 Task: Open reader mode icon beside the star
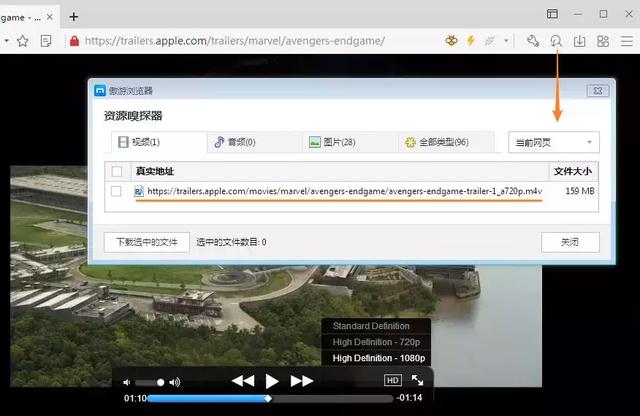46,41
